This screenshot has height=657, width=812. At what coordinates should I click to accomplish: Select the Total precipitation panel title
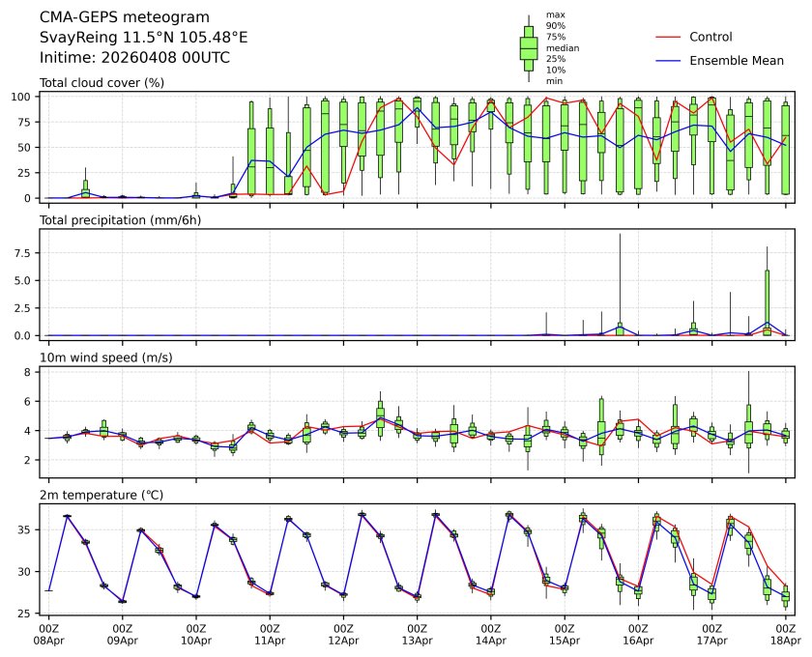[x=115, y=220]
